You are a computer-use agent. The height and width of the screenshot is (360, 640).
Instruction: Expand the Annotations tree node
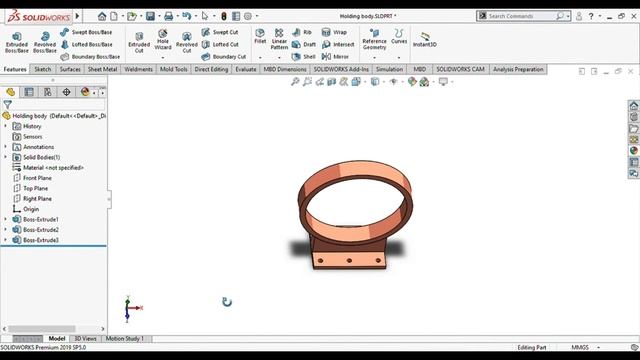pyautogui.click(x=5, y=147)
